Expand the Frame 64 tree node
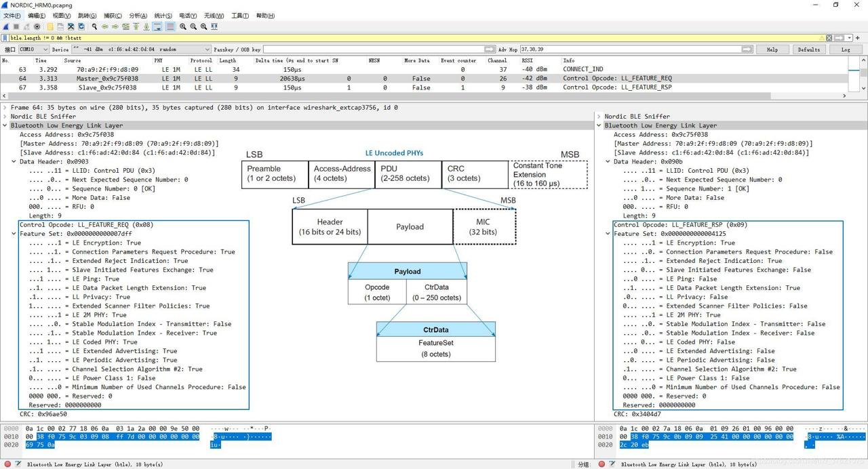Image resolution: width=868 pixels, height=469 pixels. [5, 107]
